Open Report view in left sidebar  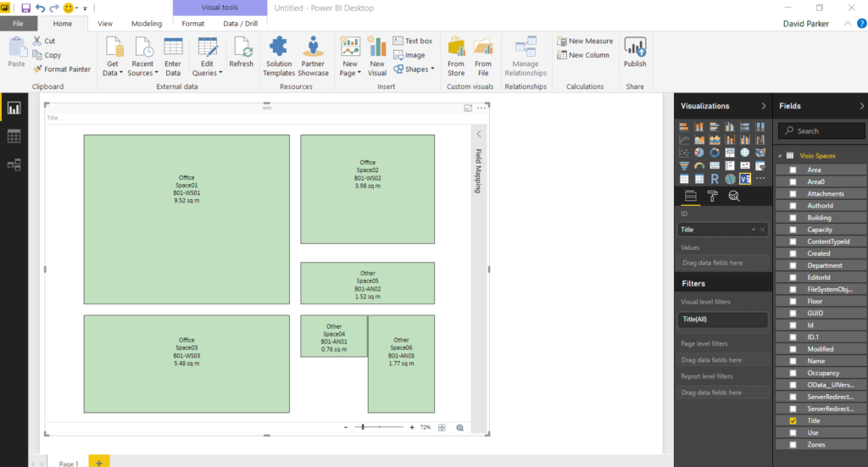(x=14, y=108)
